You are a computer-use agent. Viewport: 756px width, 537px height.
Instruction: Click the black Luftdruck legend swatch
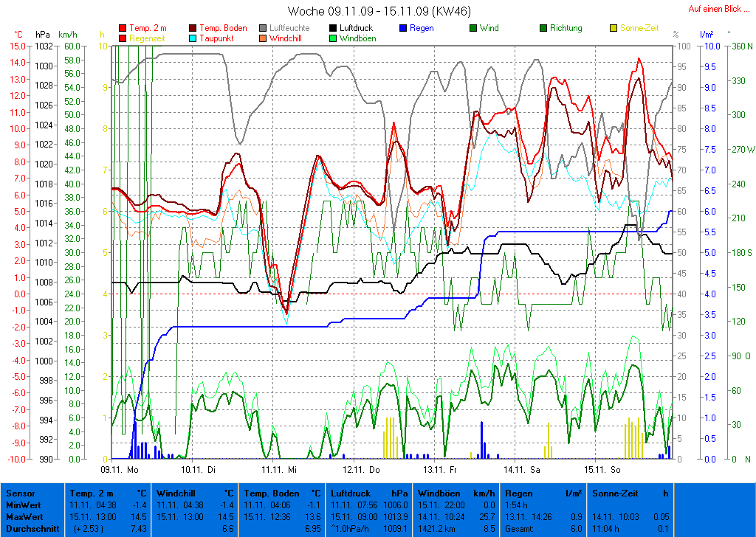pyautogui.click(x=333, y=29)
